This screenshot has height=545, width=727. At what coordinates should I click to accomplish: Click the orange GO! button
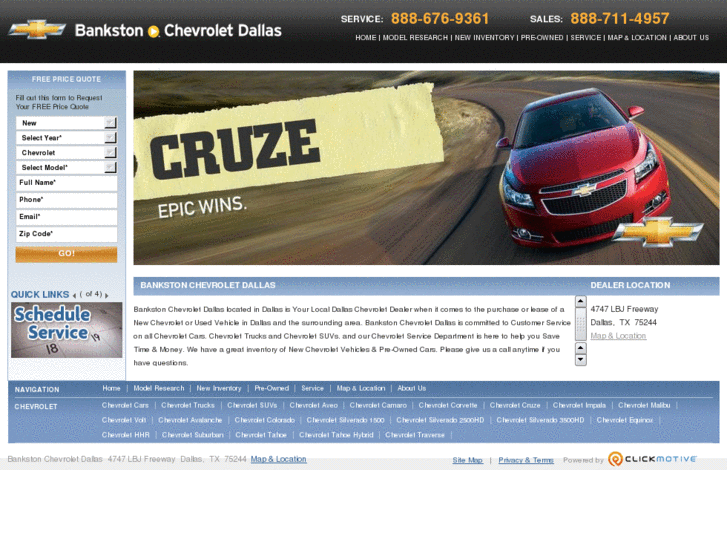pos(66,254)
